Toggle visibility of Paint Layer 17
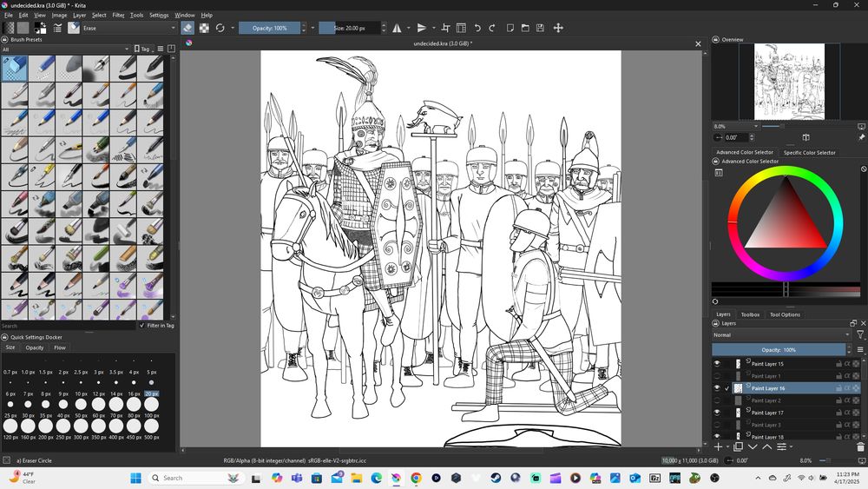The height and width of the screenshot is (489, 868). [717, 413]
